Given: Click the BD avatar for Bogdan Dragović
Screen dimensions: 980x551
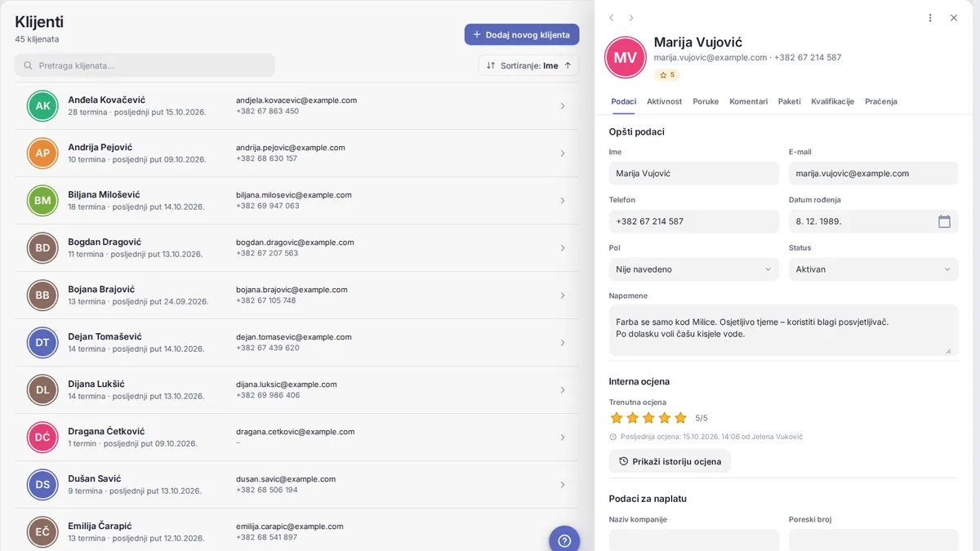Looking at the screenshot, I should [42, 248].
